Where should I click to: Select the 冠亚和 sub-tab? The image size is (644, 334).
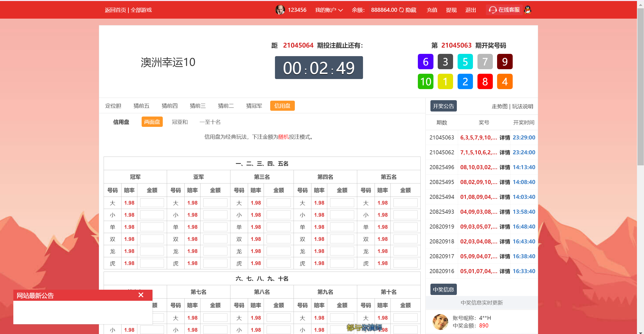179,122
